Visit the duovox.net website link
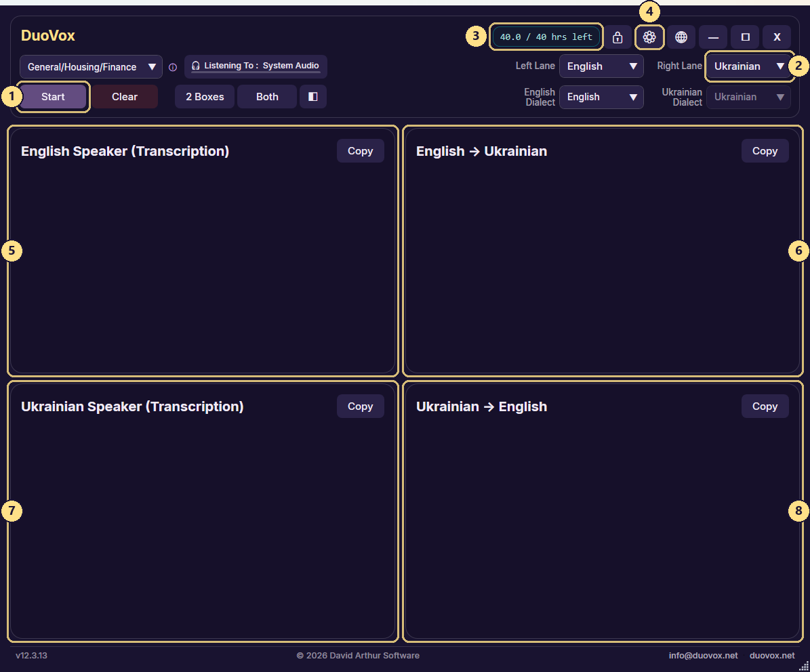The width and height of the screenshot is (810, 672). tap(772, 656)
